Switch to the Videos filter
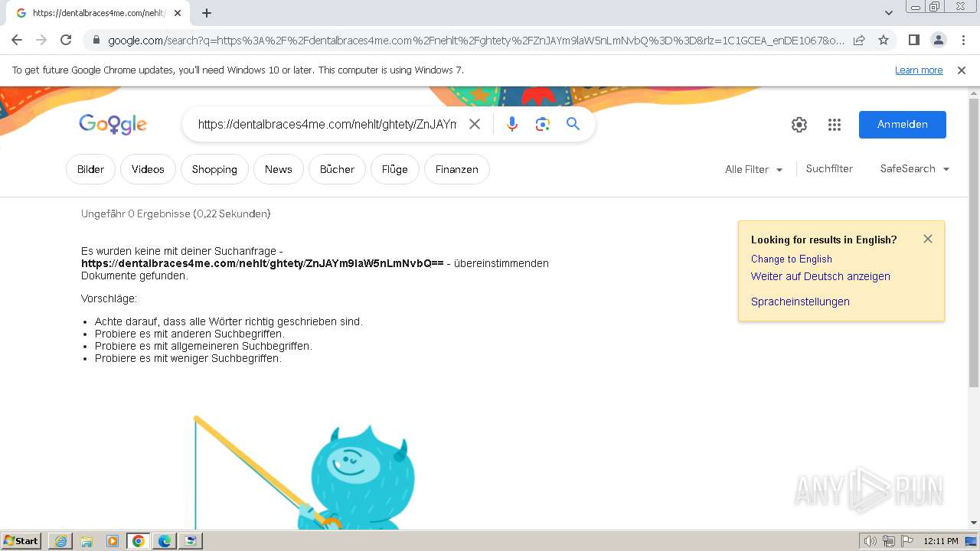The image size is (980, 551). [x=148, y=169]
